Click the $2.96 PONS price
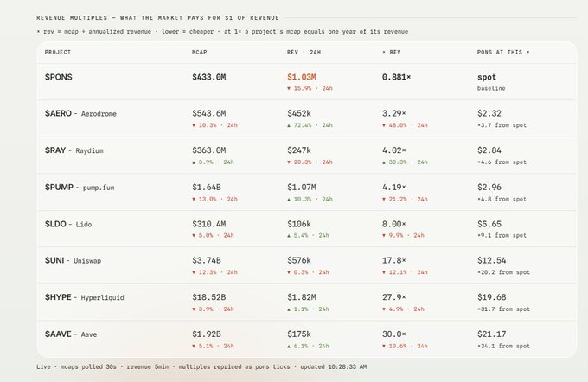 tap(489, 187)
